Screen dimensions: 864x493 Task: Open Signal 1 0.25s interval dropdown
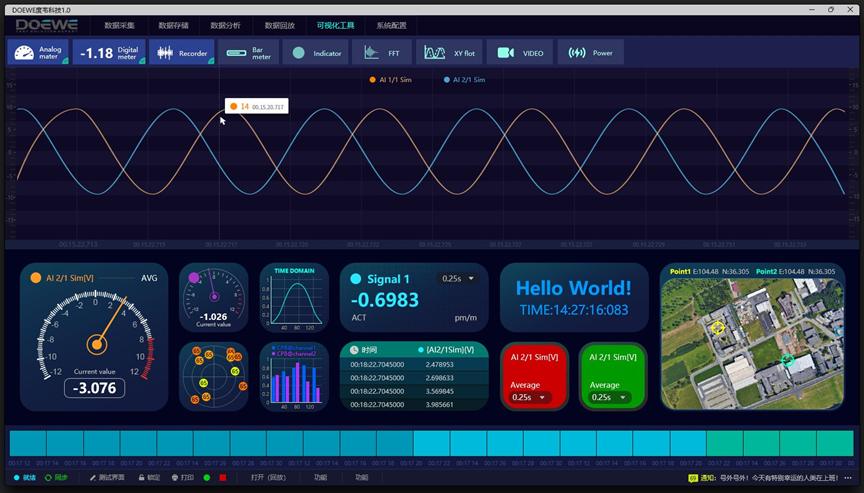(458, 279)
